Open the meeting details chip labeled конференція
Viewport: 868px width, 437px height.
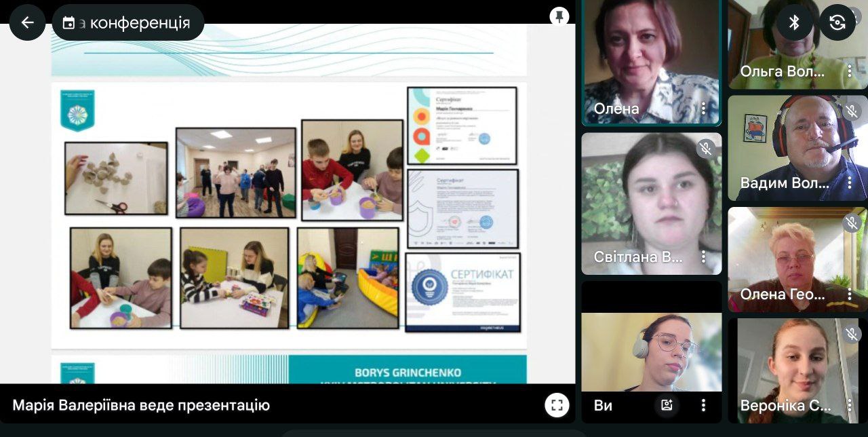[x=128, y=22]
